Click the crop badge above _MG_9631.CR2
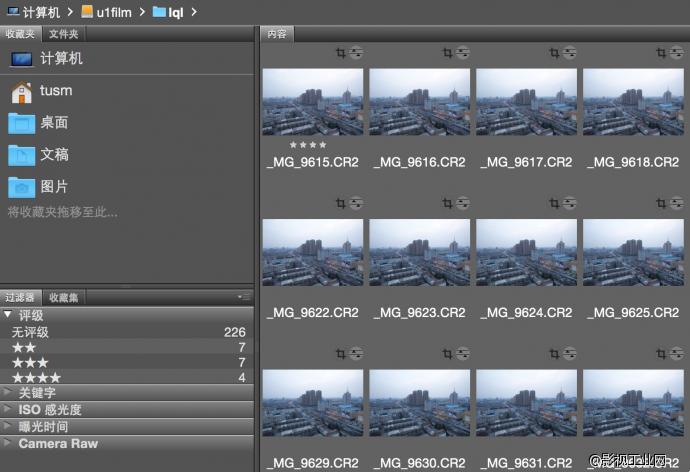The image size is (690, 472). (x=554, y=354)
